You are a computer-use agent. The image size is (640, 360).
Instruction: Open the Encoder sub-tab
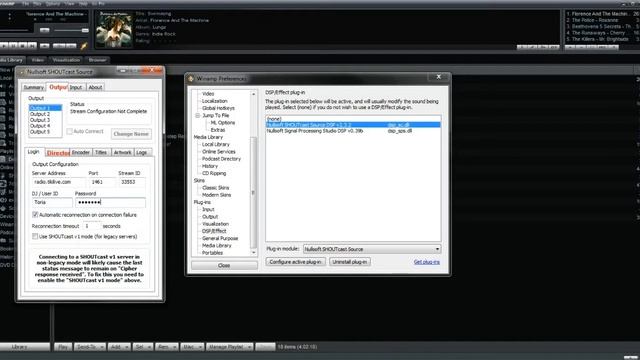tap(81, 153)
